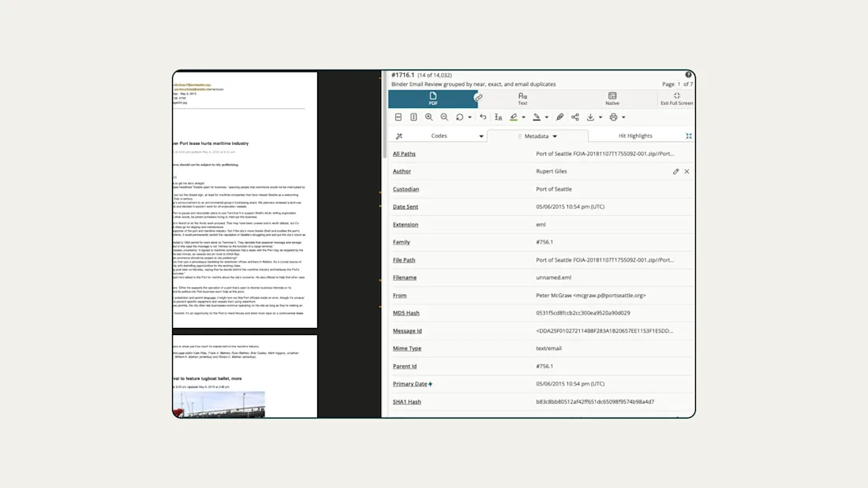Click the Date Sent field label

406,207
